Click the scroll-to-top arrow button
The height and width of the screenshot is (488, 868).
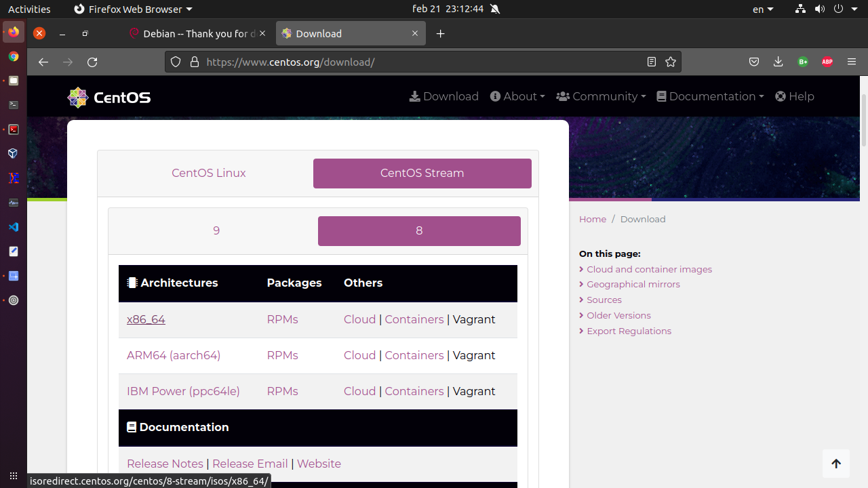(835, 464)
